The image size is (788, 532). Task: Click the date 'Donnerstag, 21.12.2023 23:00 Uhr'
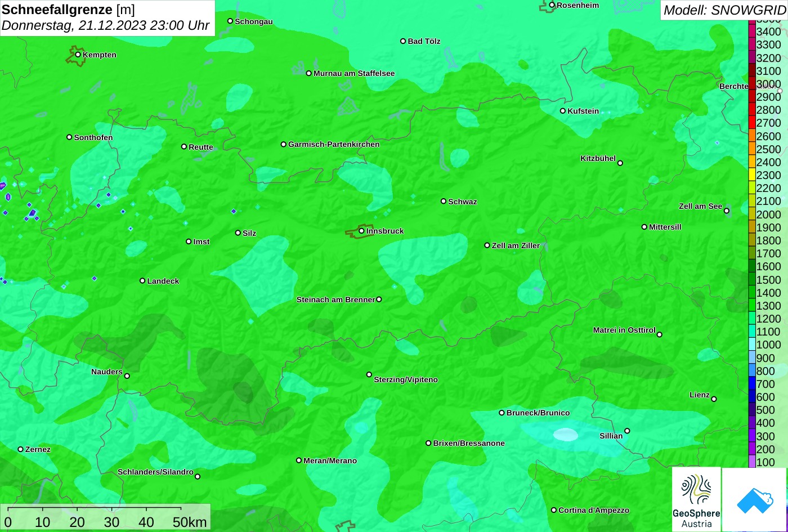(106, 26)
